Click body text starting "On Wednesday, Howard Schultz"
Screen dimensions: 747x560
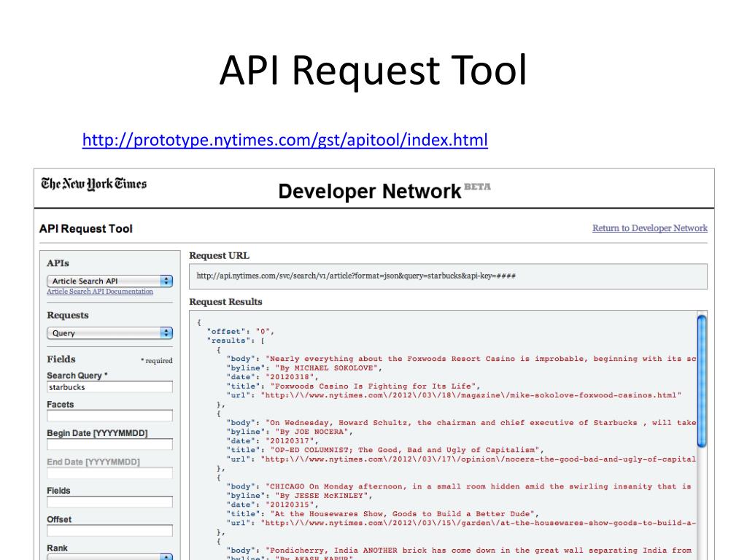tap(461, 423)
